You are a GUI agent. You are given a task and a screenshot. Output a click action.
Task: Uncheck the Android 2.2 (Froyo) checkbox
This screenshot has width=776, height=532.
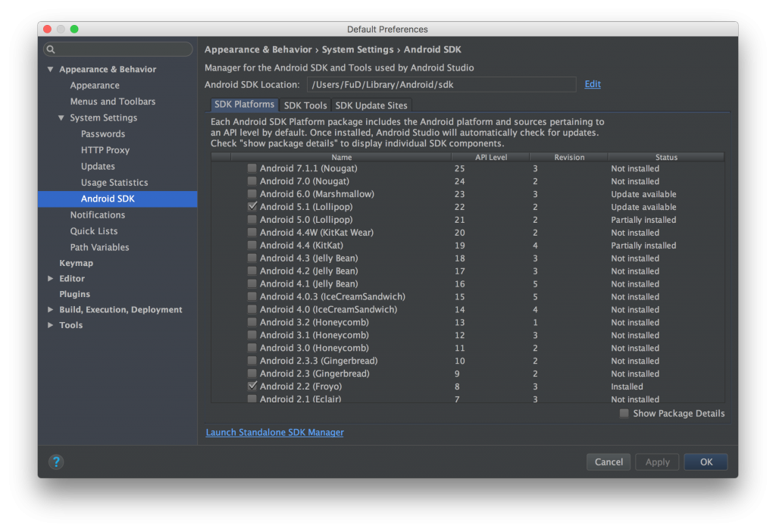[252, 386]
